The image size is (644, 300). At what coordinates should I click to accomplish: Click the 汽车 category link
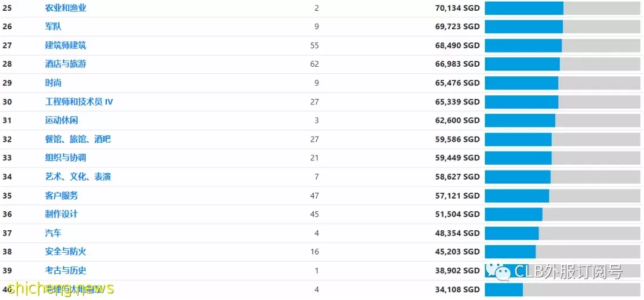tap(54, 233)
